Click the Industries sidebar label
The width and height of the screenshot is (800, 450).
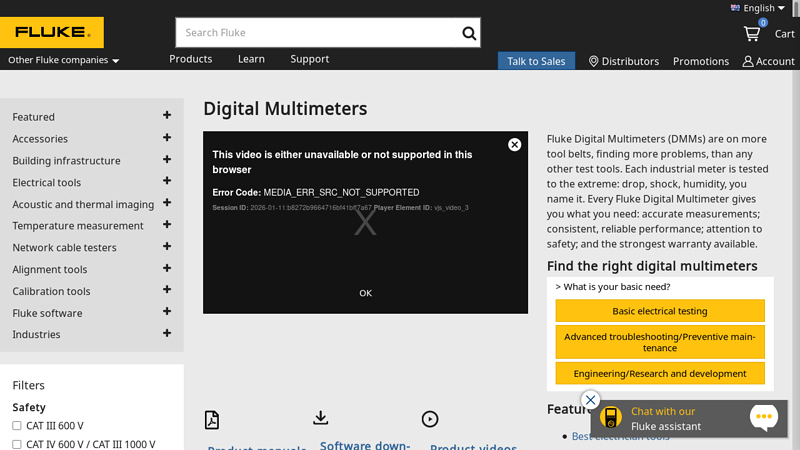tap(36, 334)
